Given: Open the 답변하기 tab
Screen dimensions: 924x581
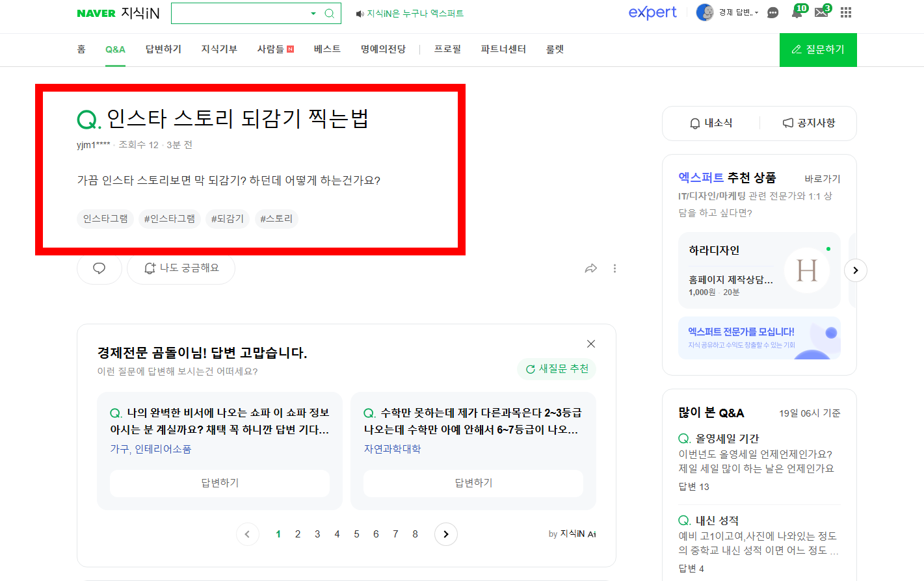Looking at the screenshot, I should tap(163, 49).
